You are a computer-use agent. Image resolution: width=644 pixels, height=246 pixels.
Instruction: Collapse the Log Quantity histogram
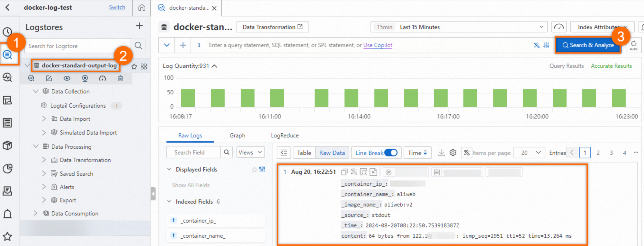click(215, 66)
